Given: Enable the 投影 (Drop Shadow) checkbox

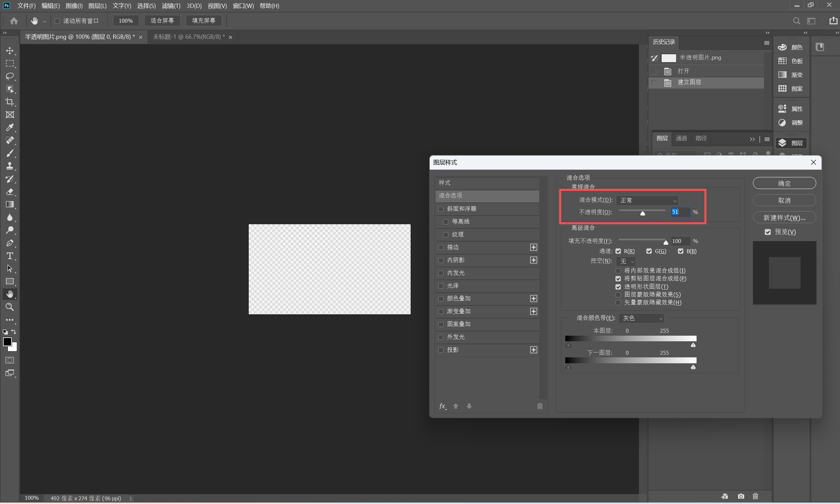Looking at the screenshot, I should pyautogui.click(x=441, y=350).
